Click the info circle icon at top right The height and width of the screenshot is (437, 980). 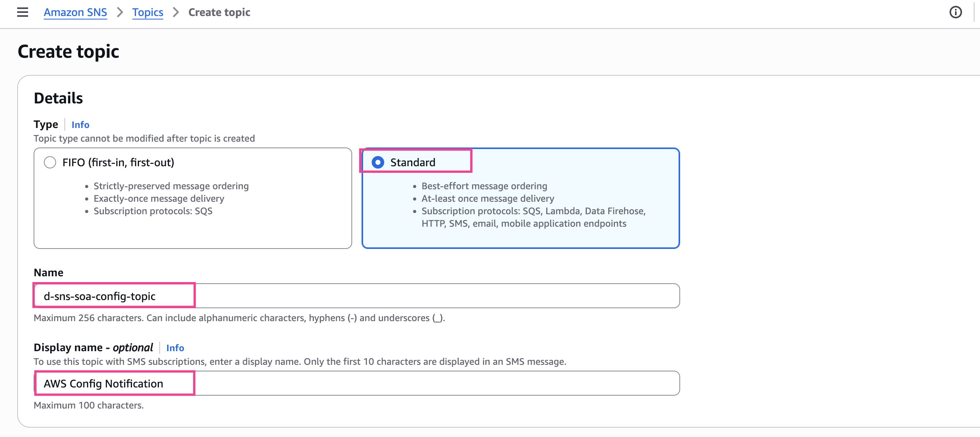(x=955, y=12)
